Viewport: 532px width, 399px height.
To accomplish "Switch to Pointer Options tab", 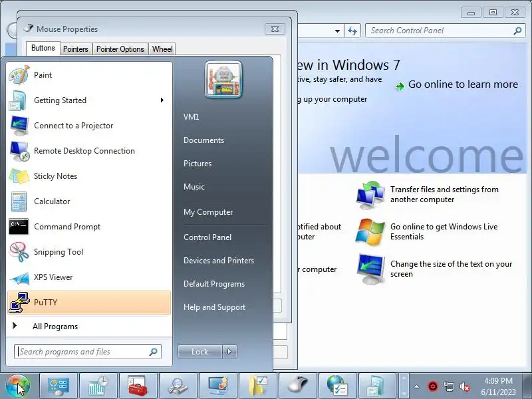I will coord(120,49).
